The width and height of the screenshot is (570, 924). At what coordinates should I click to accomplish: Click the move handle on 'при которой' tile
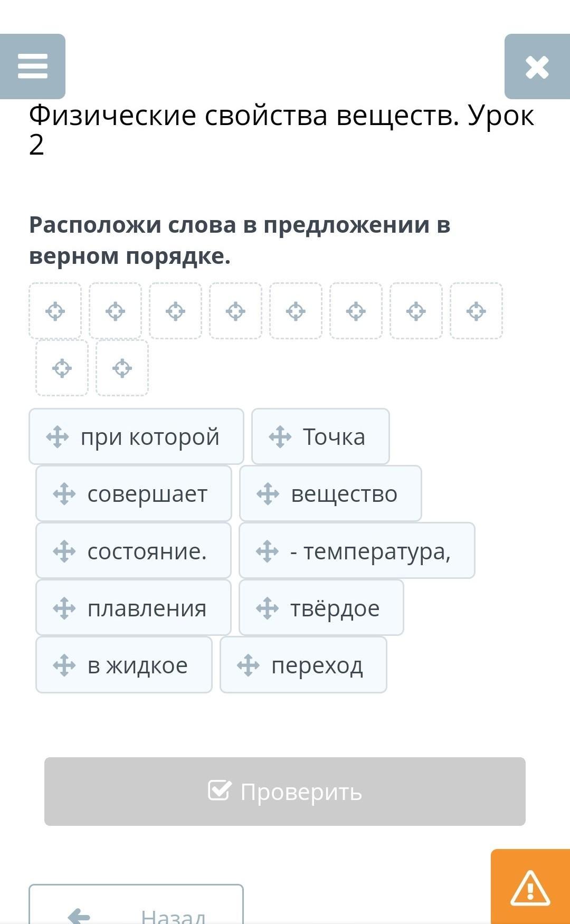click(58, 437)
